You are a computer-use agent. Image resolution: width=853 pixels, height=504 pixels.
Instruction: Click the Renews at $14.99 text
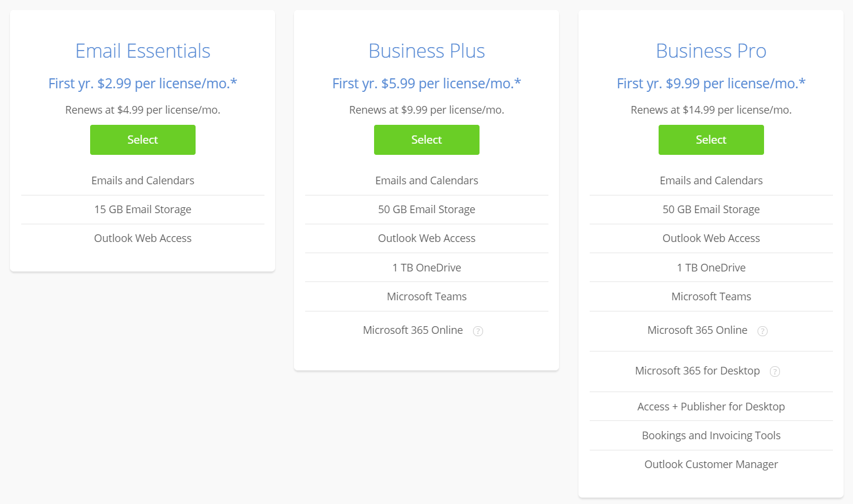(x=711, y=110)
